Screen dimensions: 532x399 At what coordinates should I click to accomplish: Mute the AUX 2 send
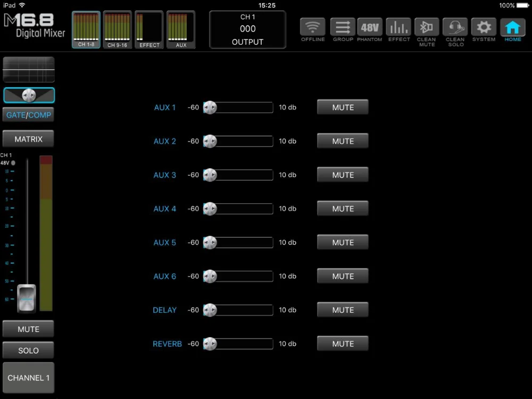coord(343,141)
